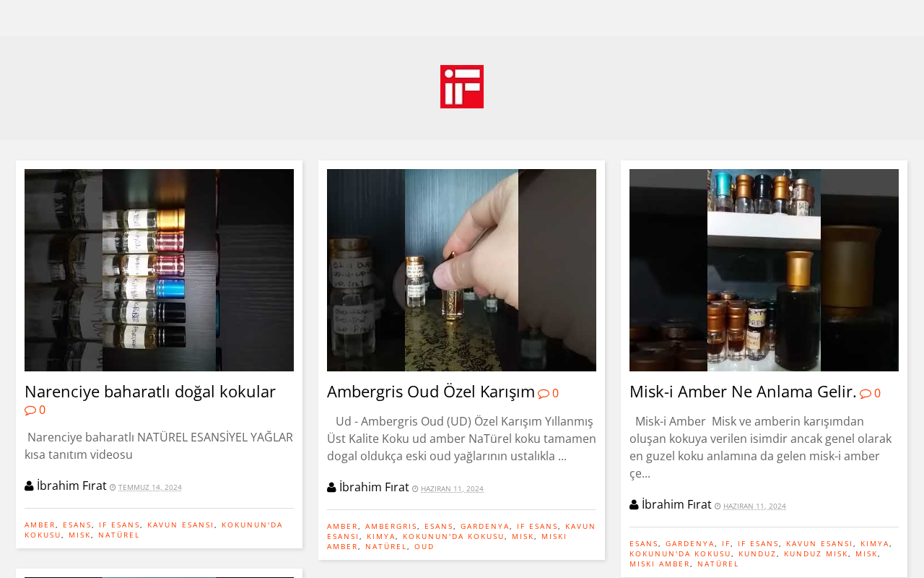
Task: Open the perfume bottles rack thumbnail
Action: pos(159,270)
